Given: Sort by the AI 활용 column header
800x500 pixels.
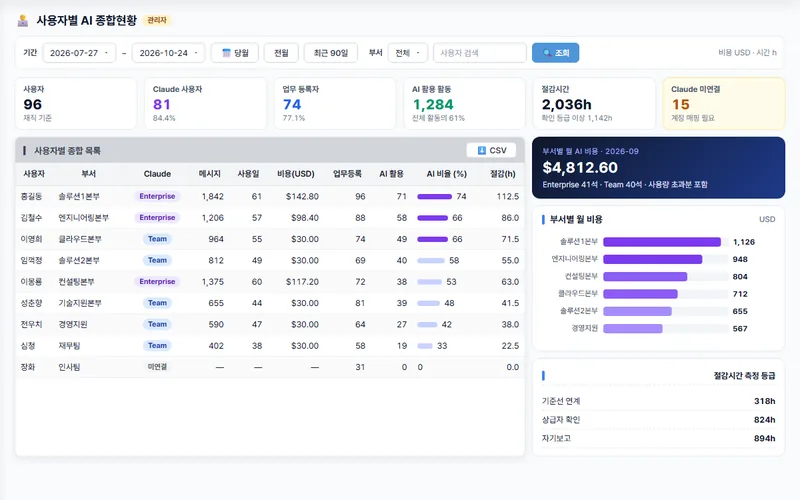Looking at the screenshot, I should point(391,173).
